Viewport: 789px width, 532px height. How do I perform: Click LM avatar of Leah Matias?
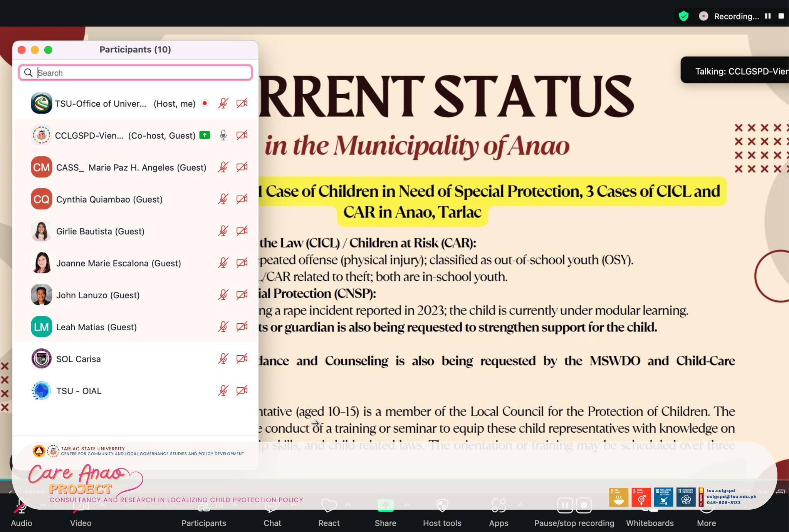point(41,327)
